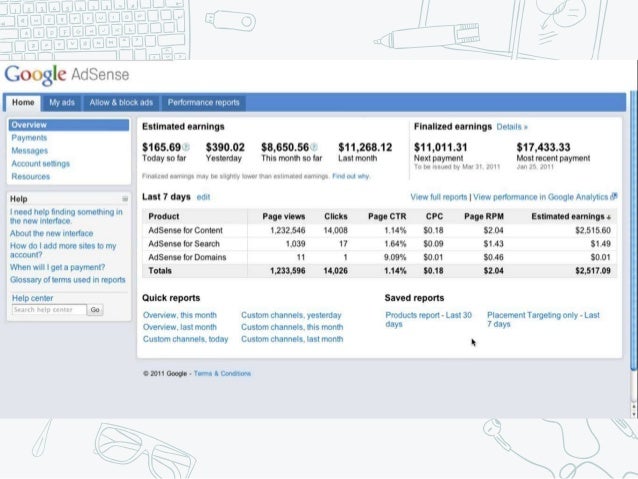Open Resources in the sidebar
Viewport: 638px width, 479px height.
31,177
